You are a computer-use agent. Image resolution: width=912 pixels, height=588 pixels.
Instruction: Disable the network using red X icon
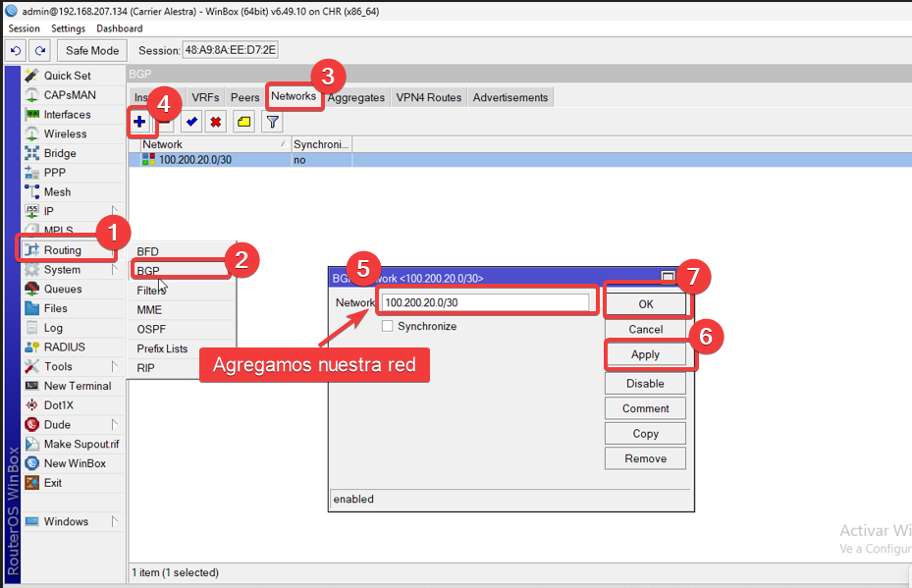[x=215, y=122]
